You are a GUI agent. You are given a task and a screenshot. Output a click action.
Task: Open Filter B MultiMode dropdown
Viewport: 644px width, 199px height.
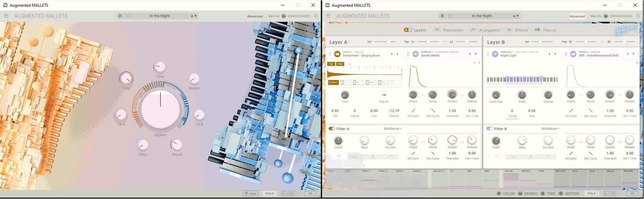(550, 129)
